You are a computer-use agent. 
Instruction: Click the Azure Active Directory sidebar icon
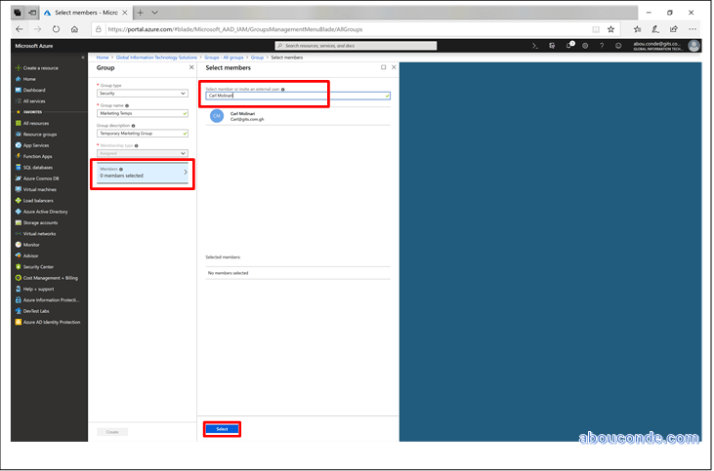(x=18, y=211)
